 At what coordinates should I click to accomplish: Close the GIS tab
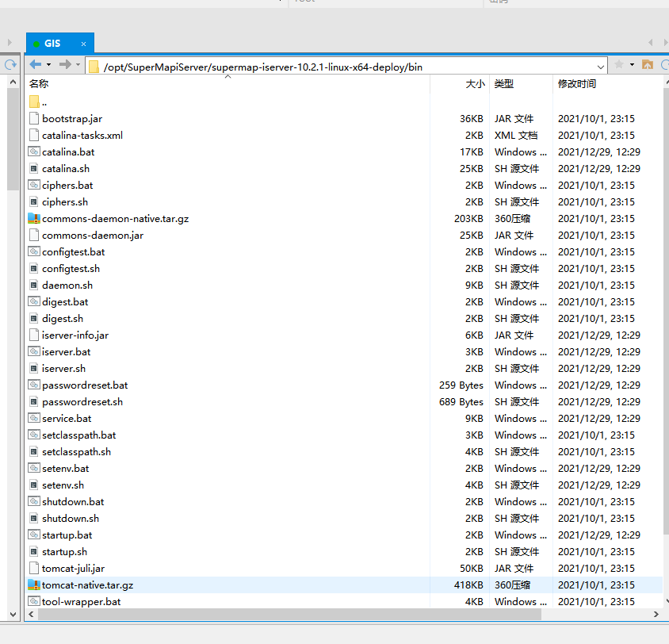(x=84, y=44)
